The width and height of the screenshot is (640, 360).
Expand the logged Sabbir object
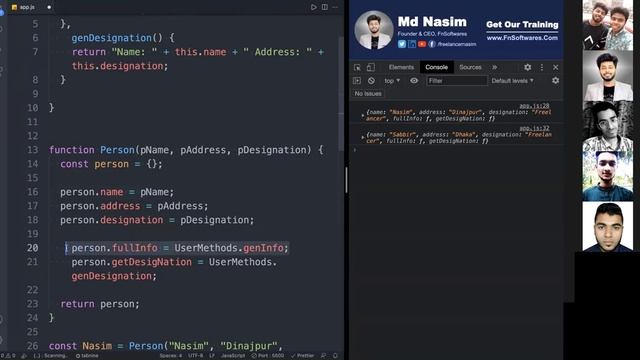coord(362,138)
